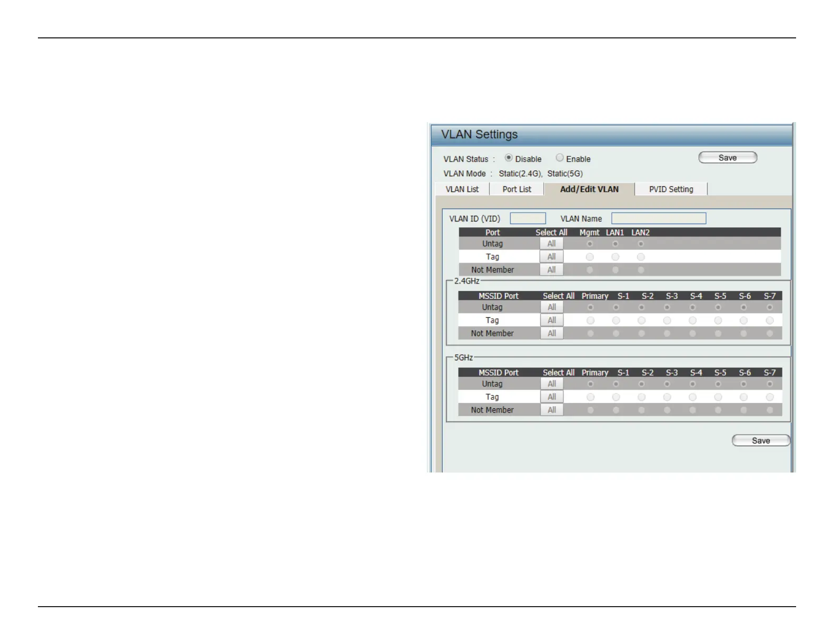Set Mgmt port to Not Member
834x644 pixels.
(x=590, y=270)
